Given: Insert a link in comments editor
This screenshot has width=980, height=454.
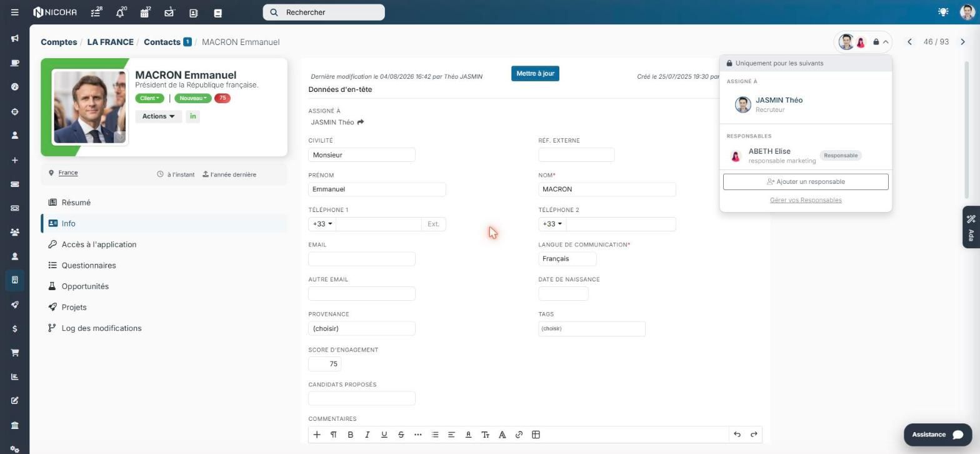Looking at the screenshot, I should 519,435.
